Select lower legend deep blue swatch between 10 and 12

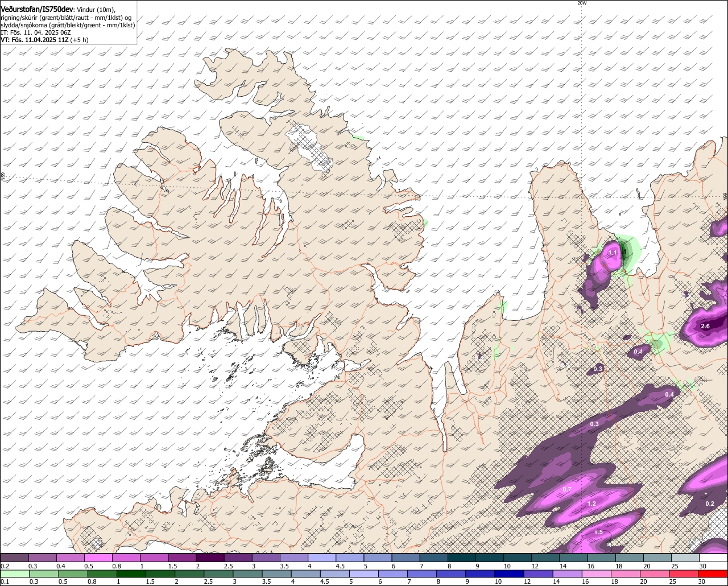[509, 573]
